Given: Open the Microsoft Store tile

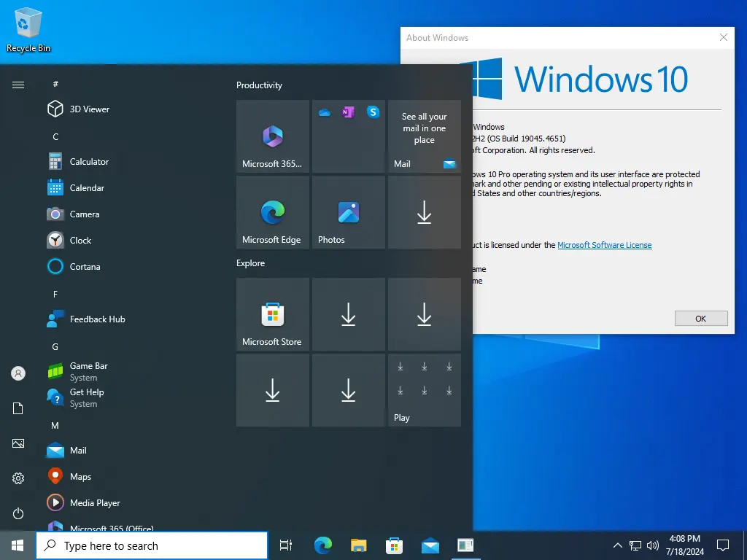Looking at the screenshot, I should point(273,314).
